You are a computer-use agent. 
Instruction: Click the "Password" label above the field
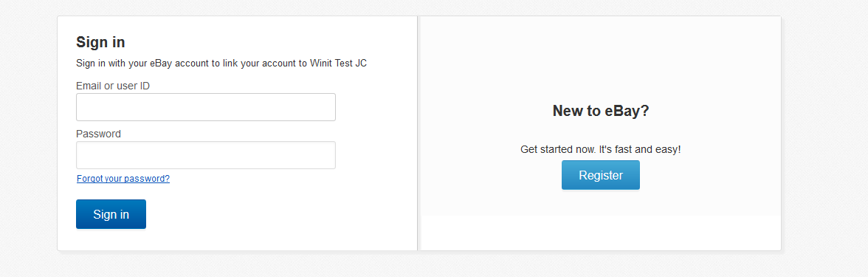click(x=98, y=134)
